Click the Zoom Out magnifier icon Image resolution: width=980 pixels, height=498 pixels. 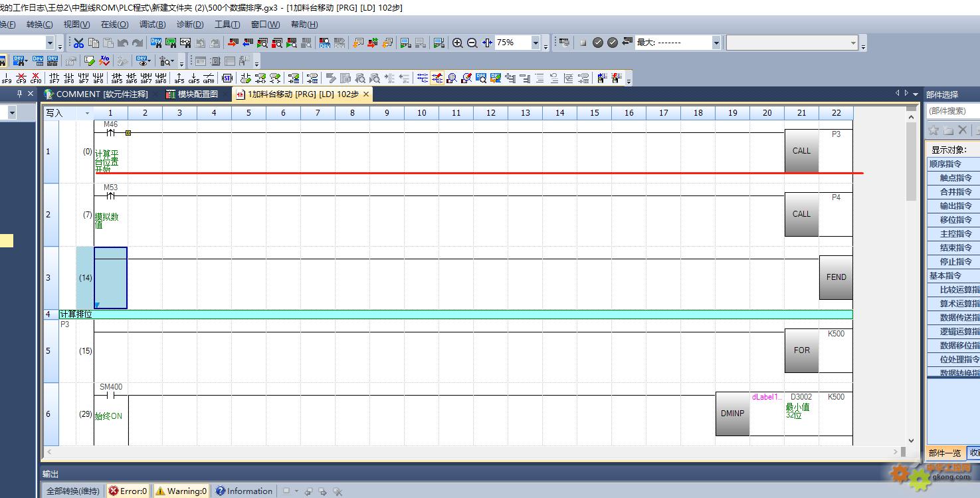472,43
